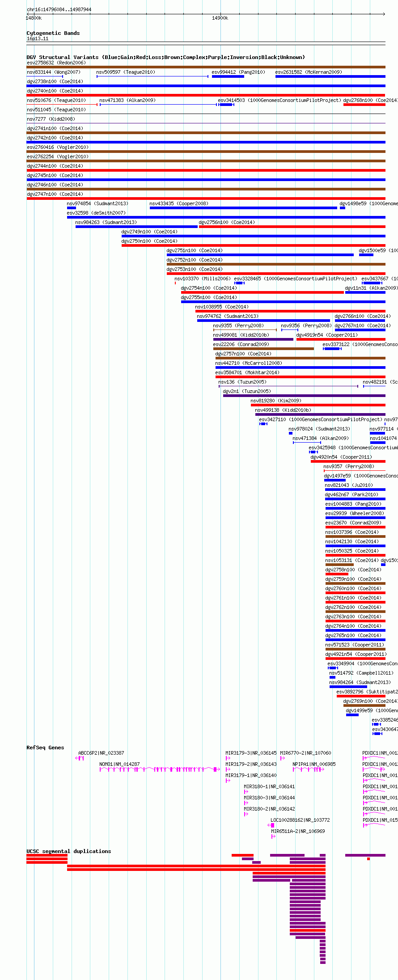Viewport: 398px width, 980px height.
Task: Open dgv4920n54 (Cooper2011) variant
Action: 348,461
